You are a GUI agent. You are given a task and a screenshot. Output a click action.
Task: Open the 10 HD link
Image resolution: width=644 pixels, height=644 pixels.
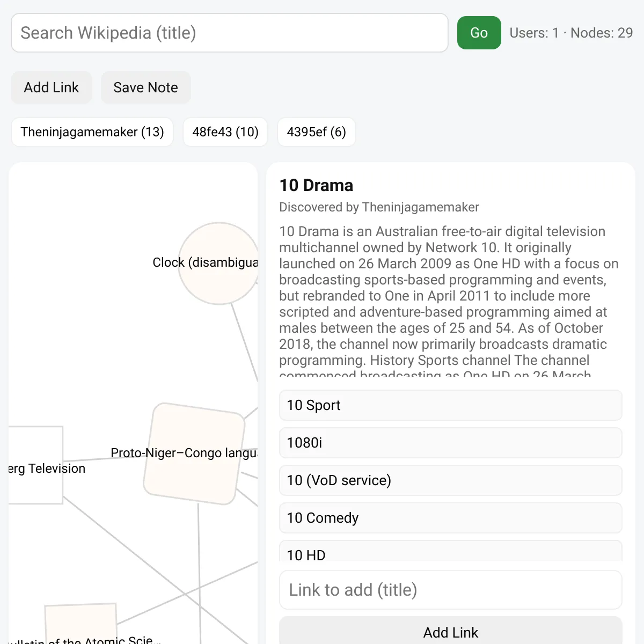coord(451,551)
